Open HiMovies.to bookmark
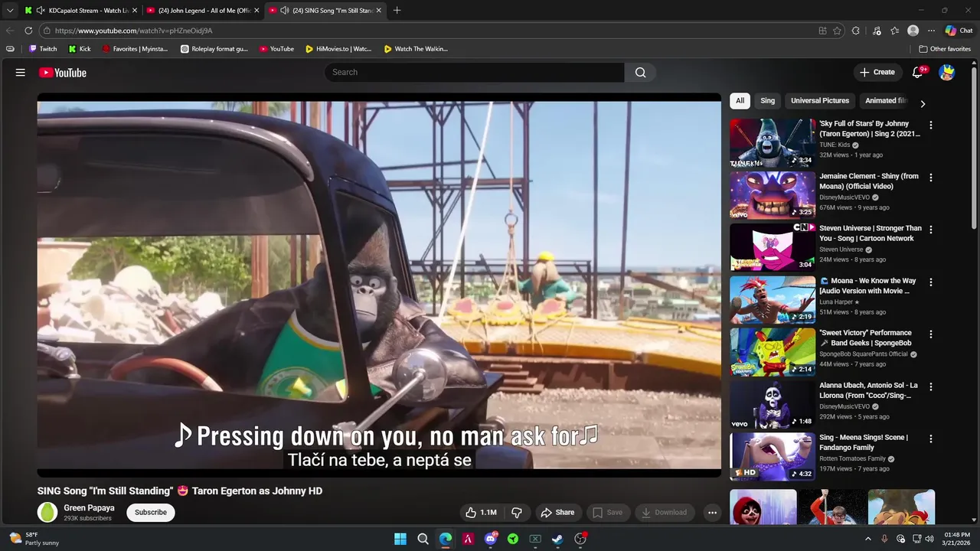This screenshot has width=980, height=551. tap(338, 49)
